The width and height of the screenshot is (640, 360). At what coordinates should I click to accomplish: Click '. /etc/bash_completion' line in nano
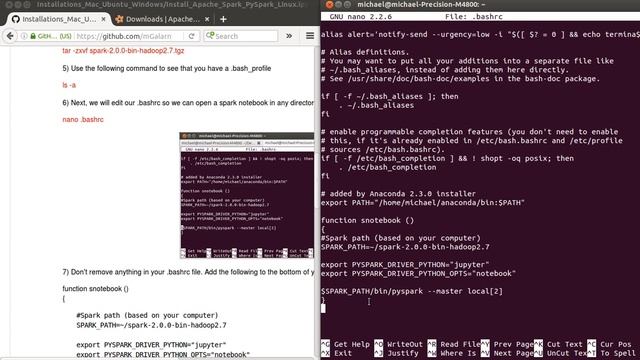coord(387,167)
